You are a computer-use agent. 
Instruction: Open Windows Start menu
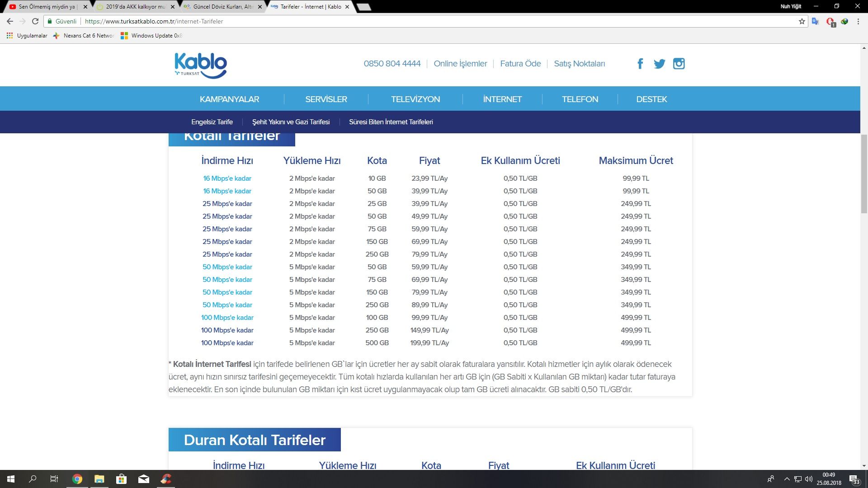(11, 479)
